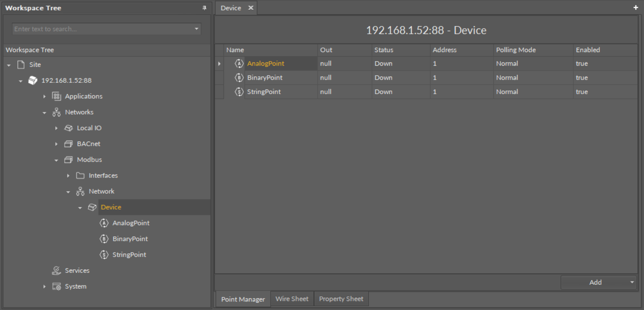Screen dimensions: 644x310
Task: Click the BACnet network icon
Action: tap(69, 144)
